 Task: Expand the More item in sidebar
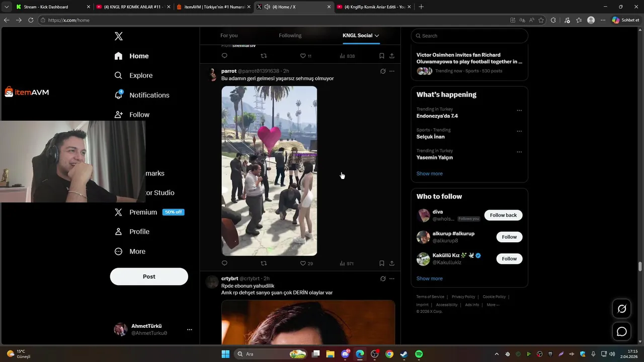tap(130, 251)
